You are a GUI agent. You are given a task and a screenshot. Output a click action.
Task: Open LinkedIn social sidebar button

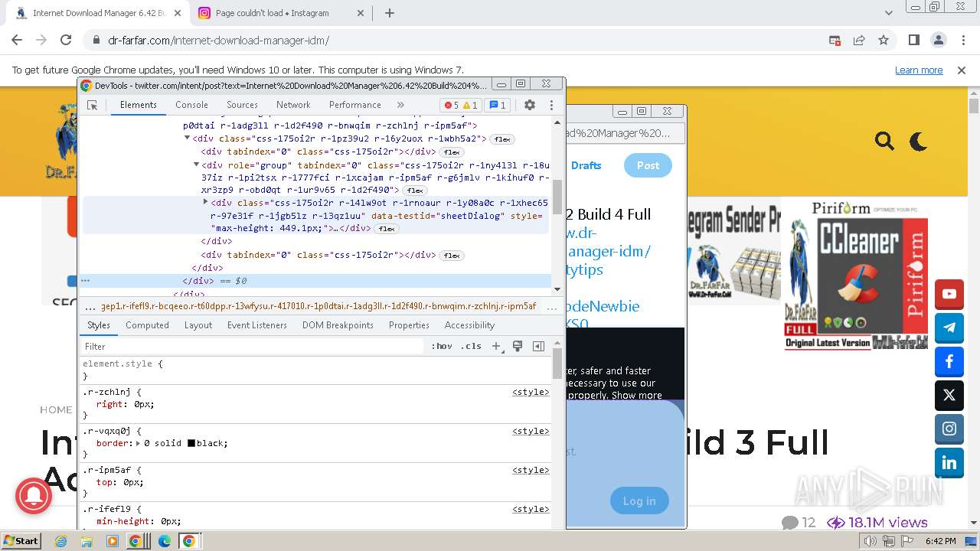[949, 462]
